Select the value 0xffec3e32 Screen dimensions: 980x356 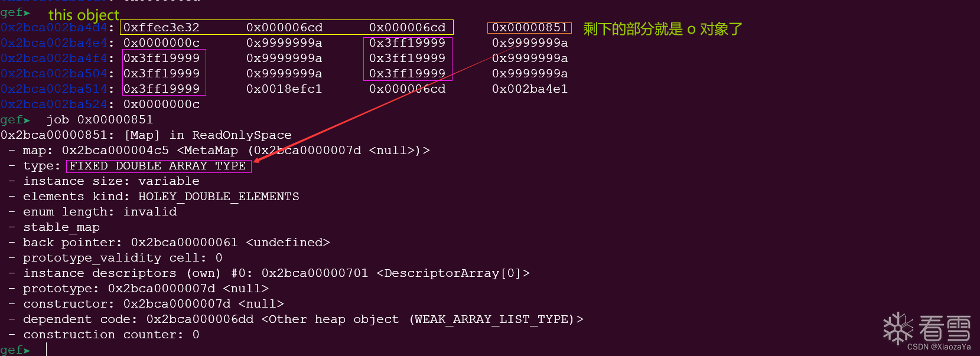(x=161, y=27)
